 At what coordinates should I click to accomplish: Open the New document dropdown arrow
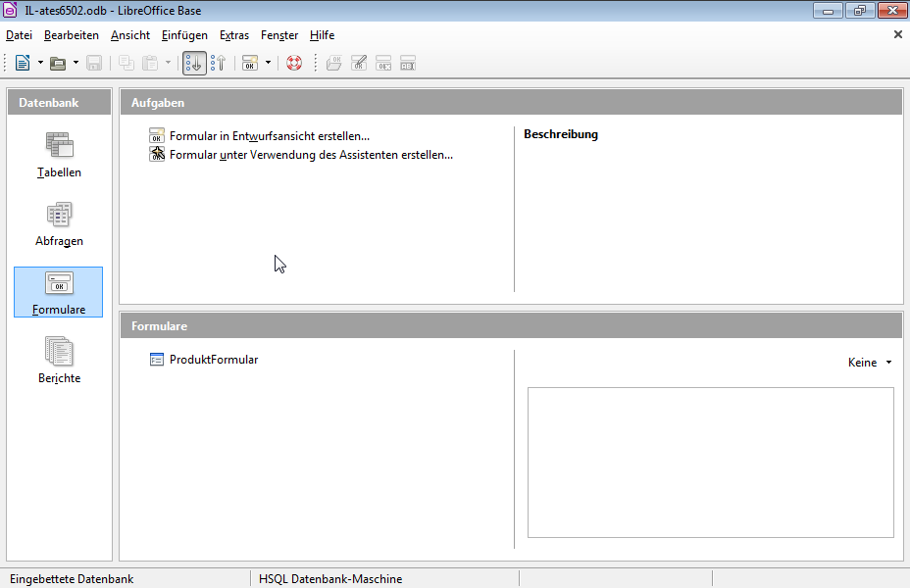coord(40,63)
